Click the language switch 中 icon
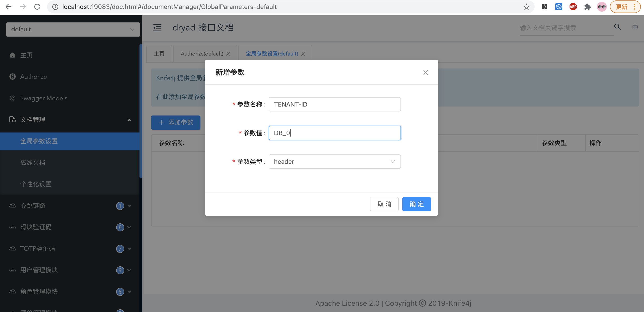 click(x=635, y=27)
